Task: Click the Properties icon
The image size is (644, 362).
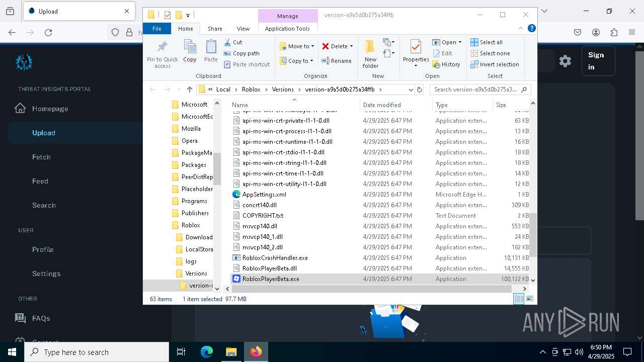Action: (416, 47)
